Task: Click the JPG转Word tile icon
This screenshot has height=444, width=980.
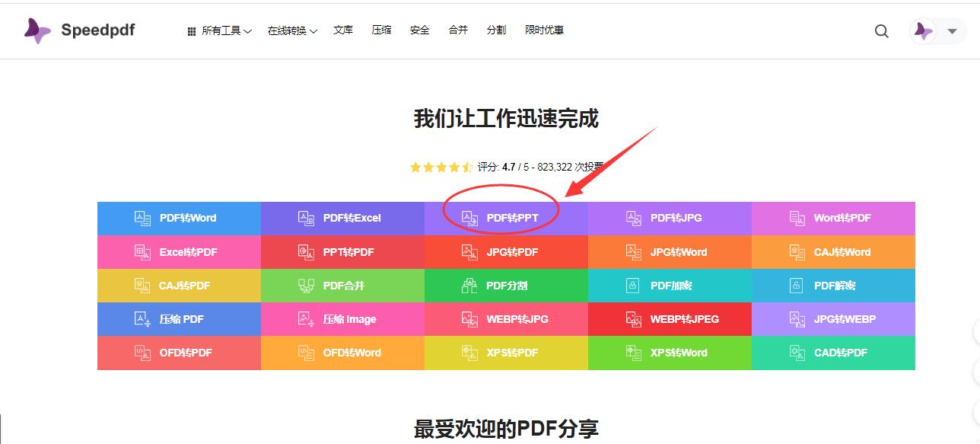Action: point(633,251)
